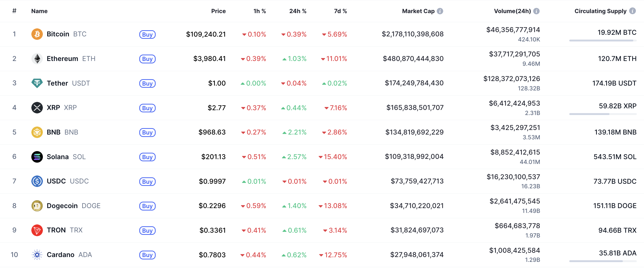Click the Cardano logo icon
The height and width of the screenshot is (268, 644).
37,255
